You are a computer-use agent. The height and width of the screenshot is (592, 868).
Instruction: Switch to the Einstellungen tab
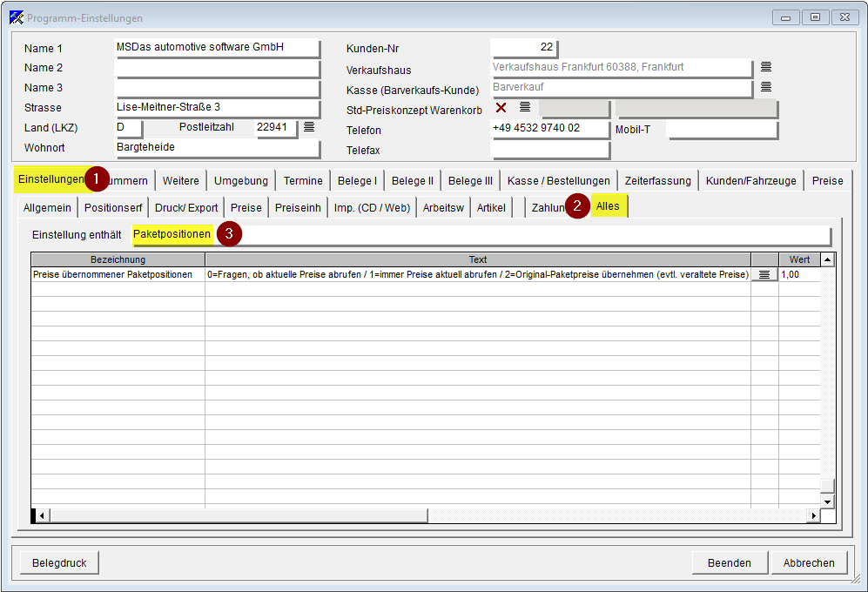click(x=50, y=179)
